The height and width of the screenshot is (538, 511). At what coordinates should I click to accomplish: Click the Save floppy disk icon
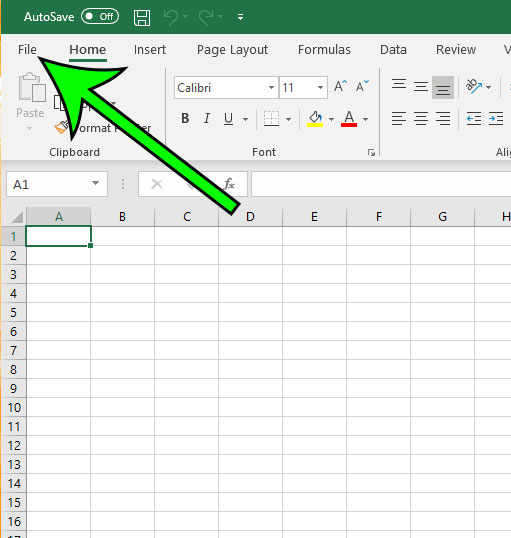142,17
